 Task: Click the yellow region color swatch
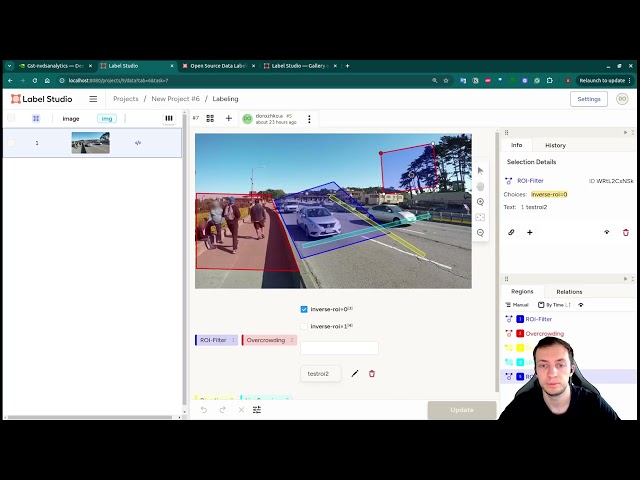pyautogui.click(x=520, y=348)
